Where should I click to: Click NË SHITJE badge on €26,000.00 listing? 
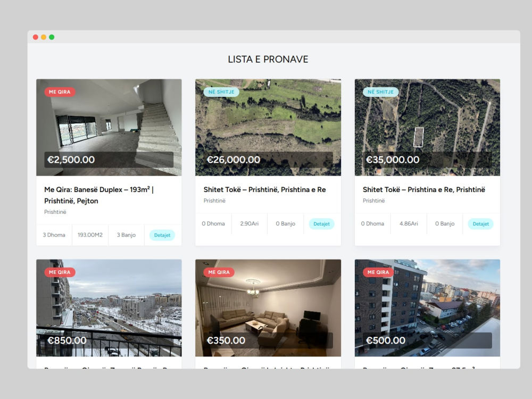pyautogui.click(x=221, y=92)
